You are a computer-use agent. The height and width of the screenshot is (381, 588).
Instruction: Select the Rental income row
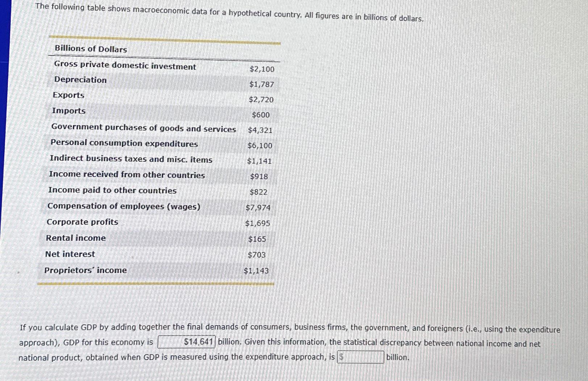[75, 238]
